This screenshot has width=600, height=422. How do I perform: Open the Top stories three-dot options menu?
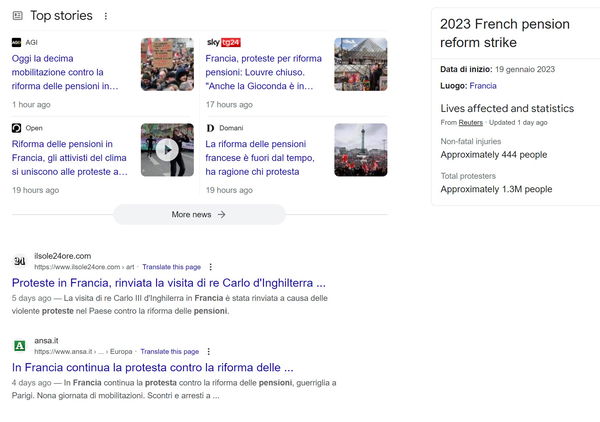point(106,16)
